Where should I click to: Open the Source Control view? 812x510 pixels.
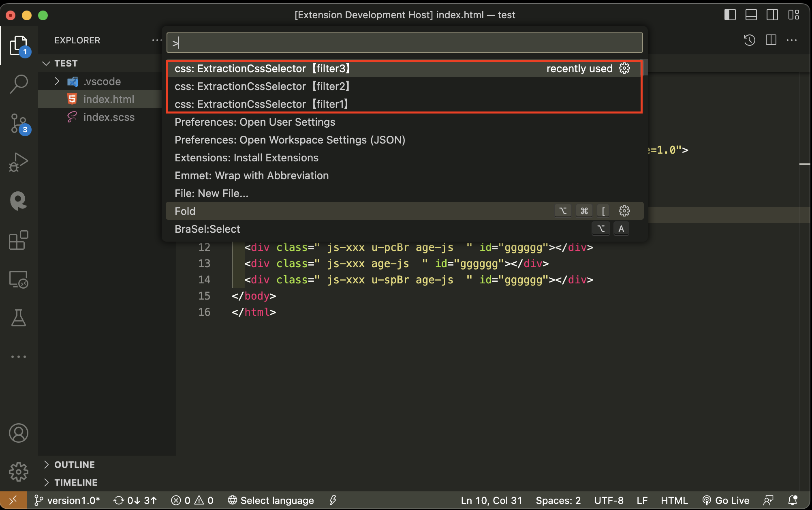coord(19,123)
